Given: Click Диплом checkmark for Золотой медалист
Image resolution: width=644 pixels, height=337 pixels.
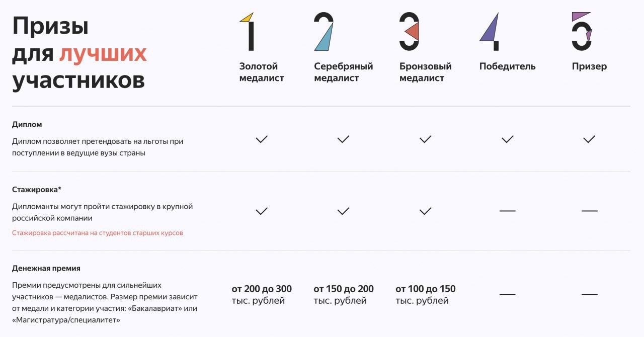Looking at the screenshot, I should 262,139.
